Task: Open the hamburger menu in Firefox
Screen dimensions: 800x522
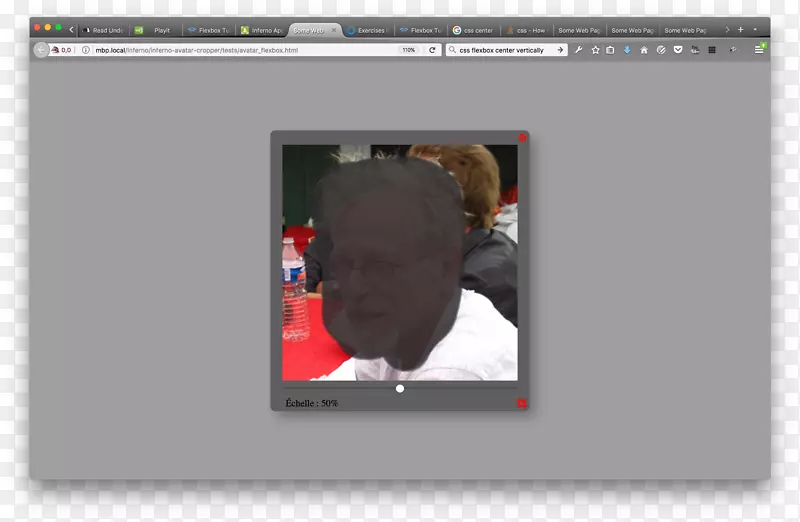Action: 759,49
